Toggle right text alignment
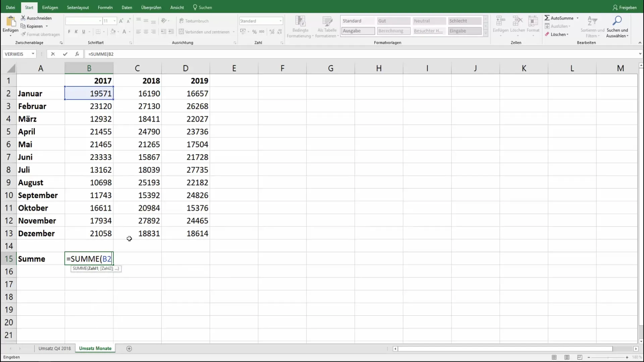The image size is (644, 362). [x=153, y=32]
